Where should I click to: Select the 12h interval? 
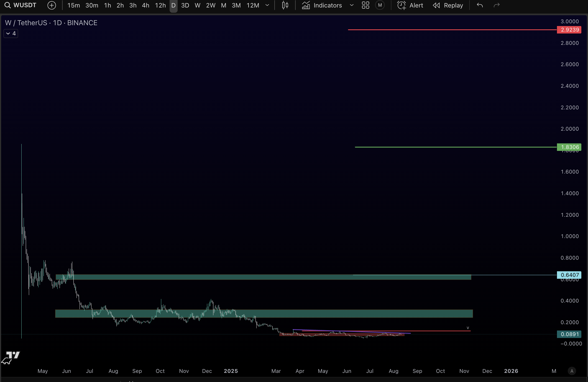point(160,5)
